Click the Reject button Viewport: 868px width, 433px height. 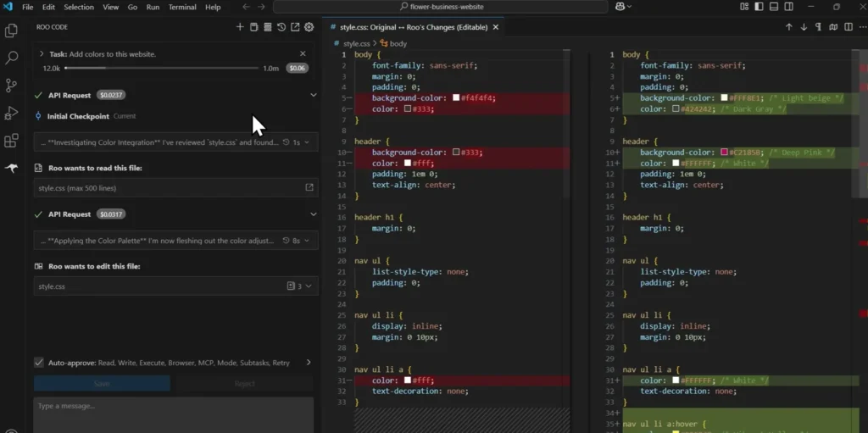(244, 383)
